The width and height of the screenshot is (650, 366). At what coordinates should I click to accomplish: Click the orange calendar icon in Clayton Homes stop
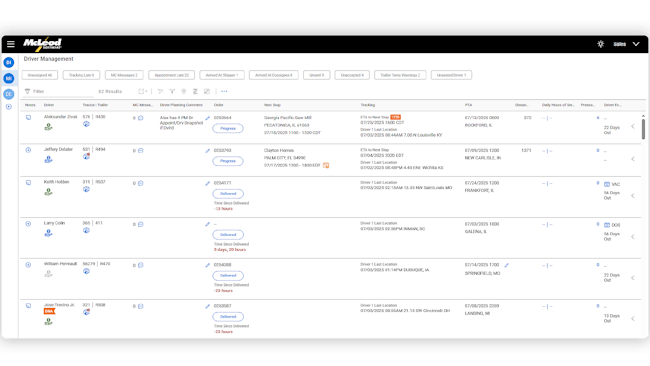[326, 165]
